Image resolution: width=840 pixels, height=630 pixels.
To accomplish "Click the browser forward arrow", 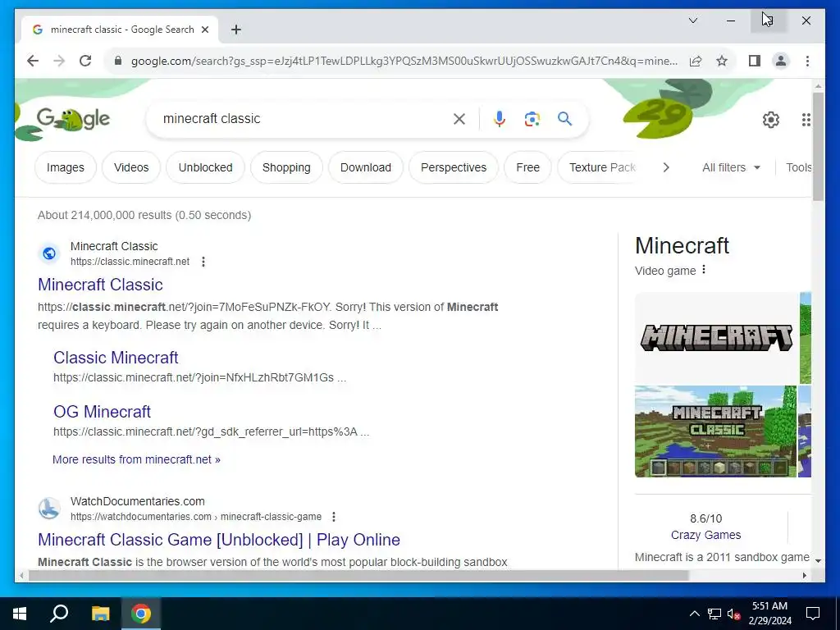I will pyautogui.click(x=59, y=61).
